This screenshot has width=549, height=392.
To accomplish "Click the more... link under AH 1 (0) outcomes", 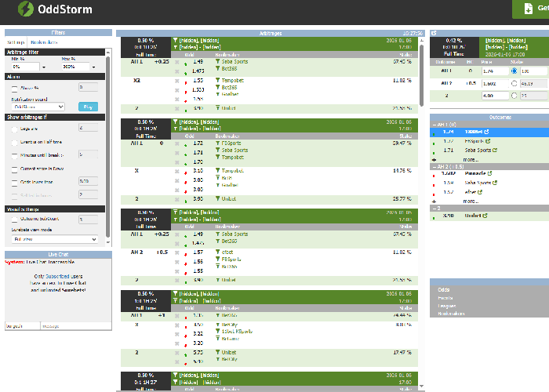I will click(471, 160).
